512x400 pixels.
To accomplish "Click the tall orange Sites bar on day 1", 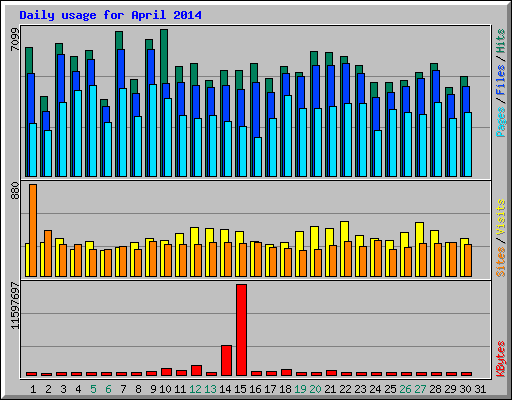I will tap(33, 230).
